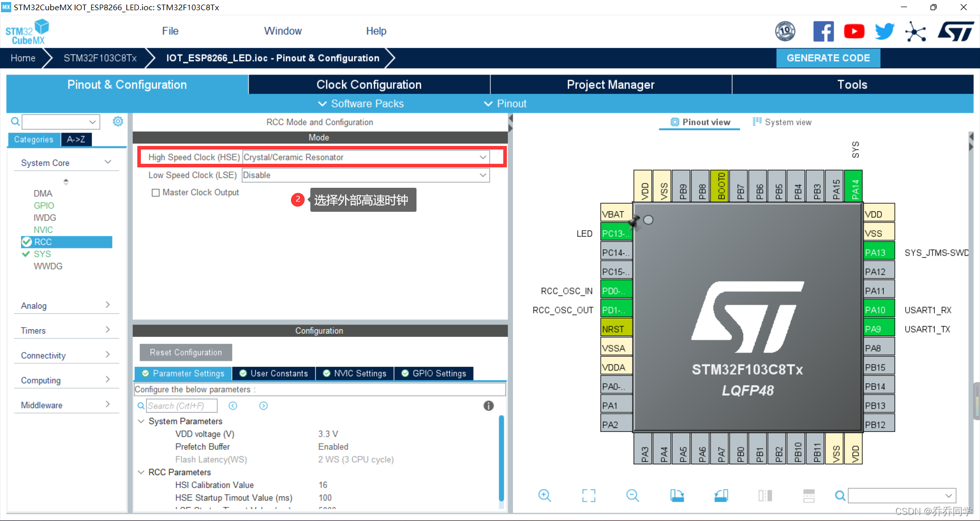Collapse the System Parameters group
The image size is (980, 521).
[141, 421]
